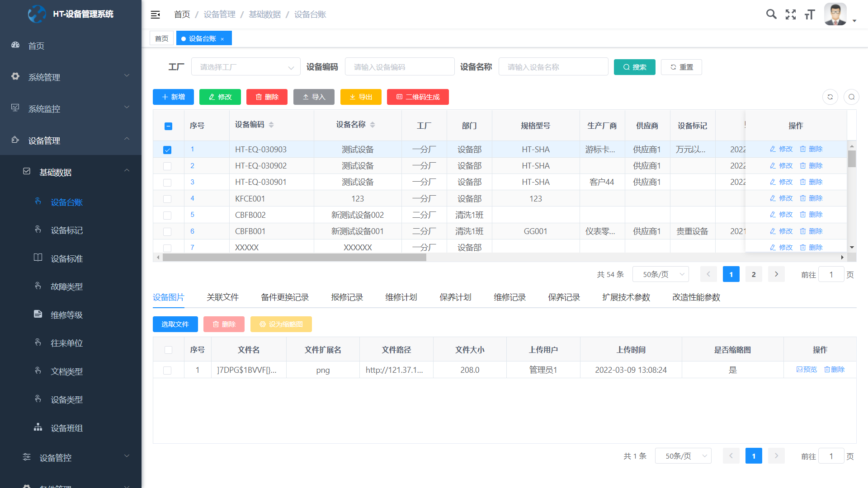Viewport: 868px width, 488px height.
Task: Click the user avatar picture
Action: (x=835, y=14)
